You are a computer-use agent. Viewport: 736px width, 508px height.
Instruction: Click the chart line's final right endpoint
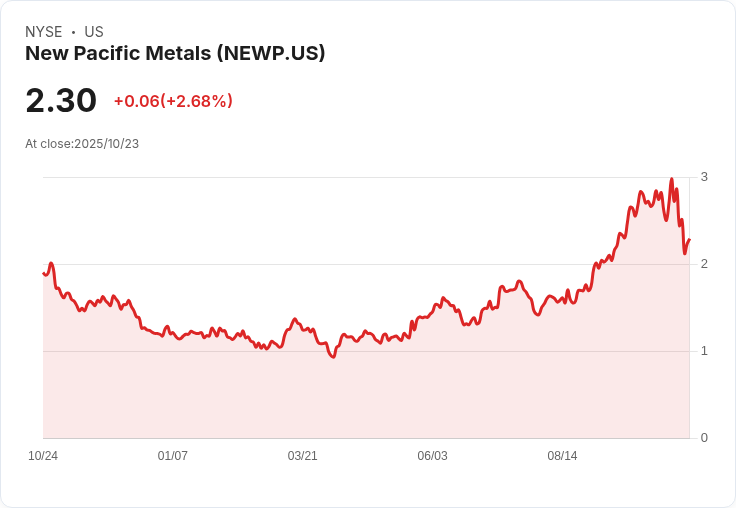(x=689, y=240)
